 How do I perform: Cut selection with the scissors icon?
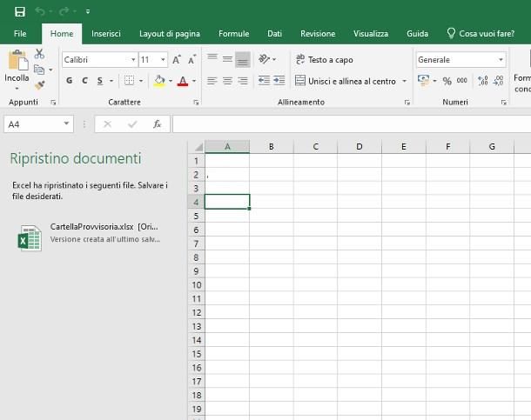39,54
